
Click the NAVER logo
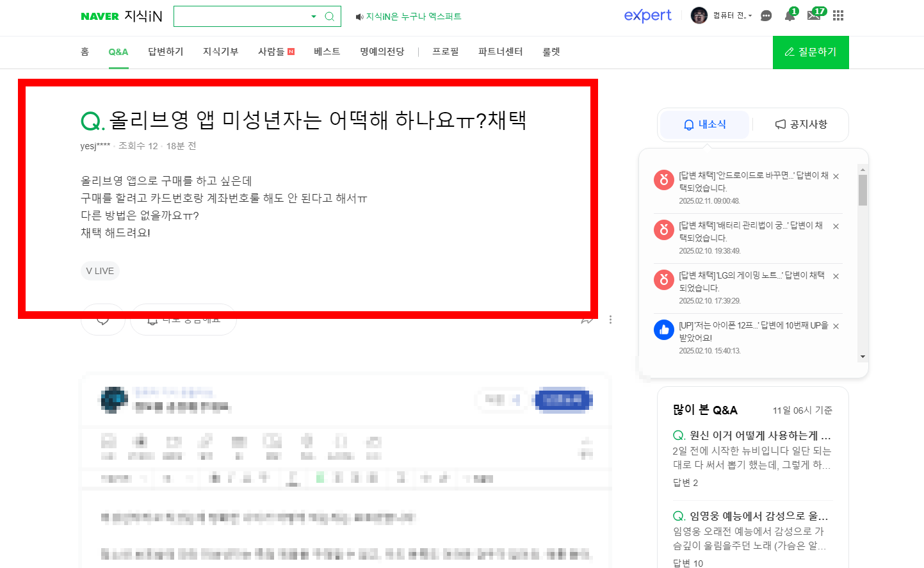(x=100, y=17)
